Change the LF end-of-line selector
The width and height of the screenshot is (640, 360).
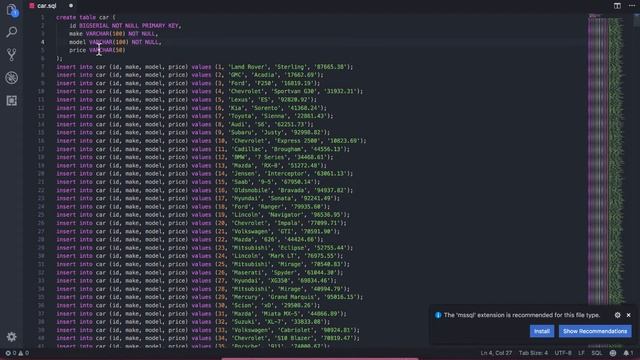click(581, 353)
